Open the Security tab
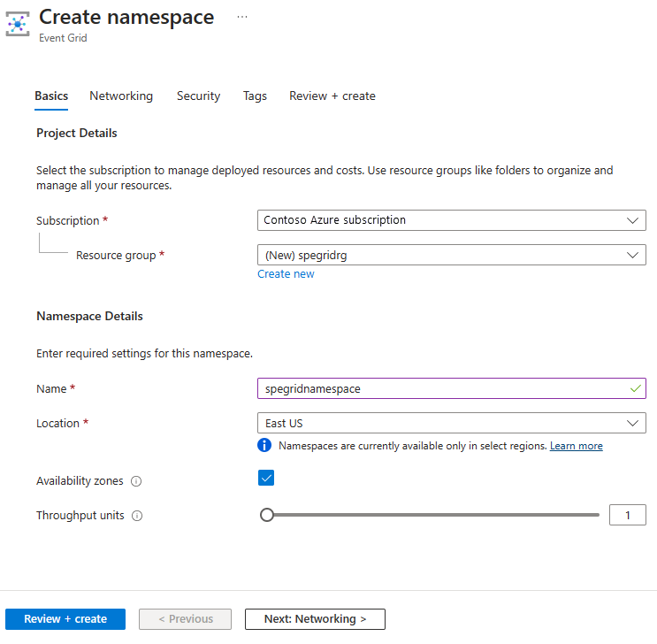 pyautogui.click(x=198, y=96)
